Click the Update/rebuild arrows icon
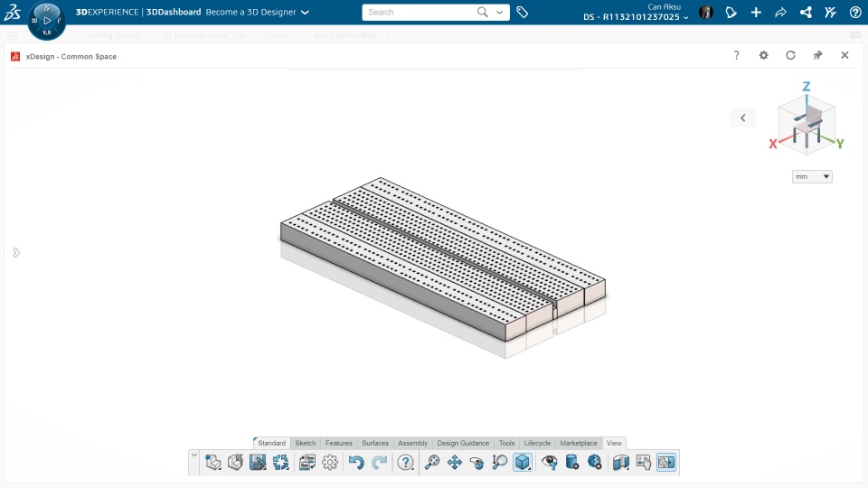The width and height of the screenshot is (868, 488). [x=280, y=462]
